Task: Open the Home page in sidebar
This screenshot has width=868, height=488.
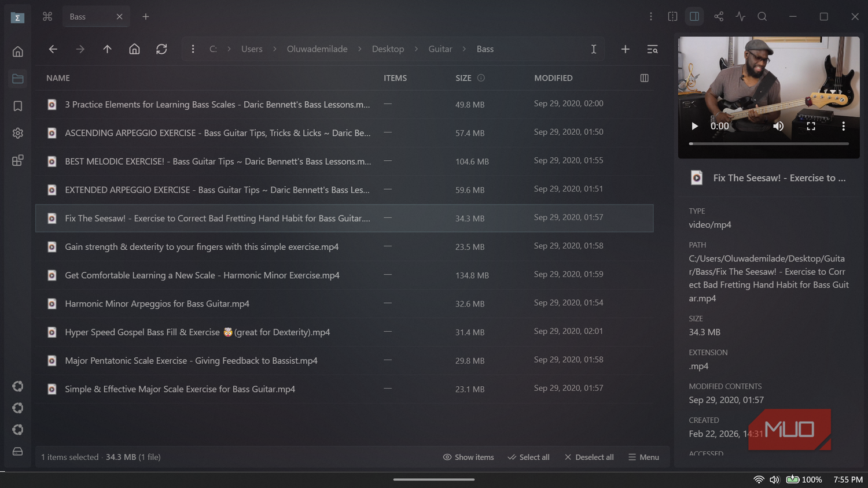Action: click(18, 51)
